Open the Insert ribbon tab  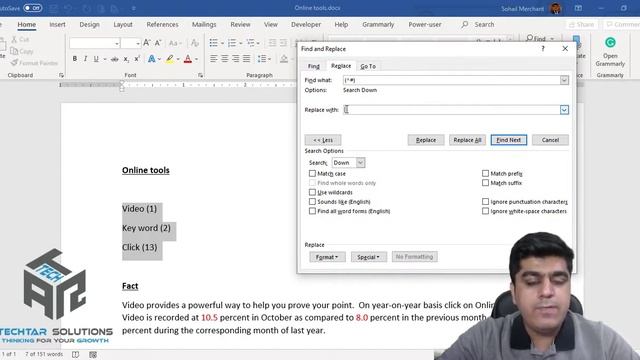coord(57,24)
